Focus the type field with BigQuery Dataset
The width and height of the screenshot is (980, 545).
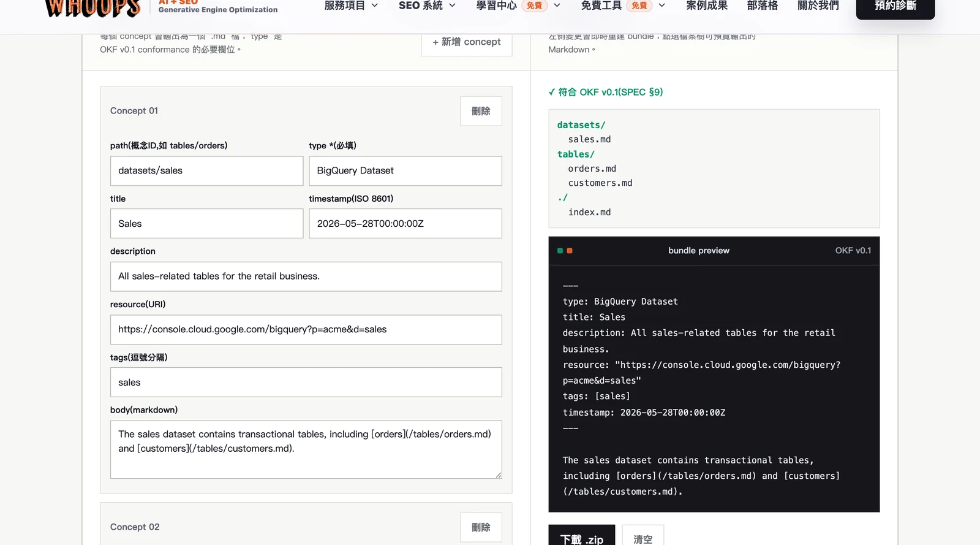pyautogui.click(x=405, y=171)
